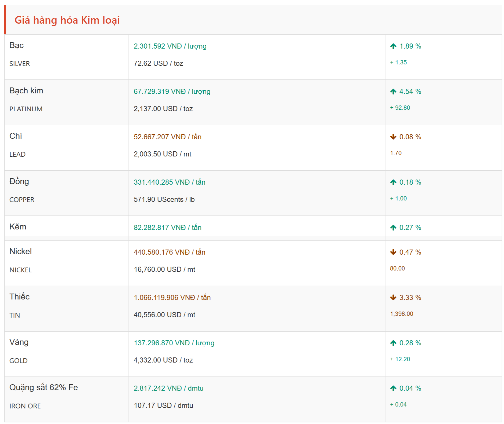504x424 pixels.
Task: Click the up arrow next to Kẽm 0.27 %
Action: pyautogui.click(x=393, y=228)
